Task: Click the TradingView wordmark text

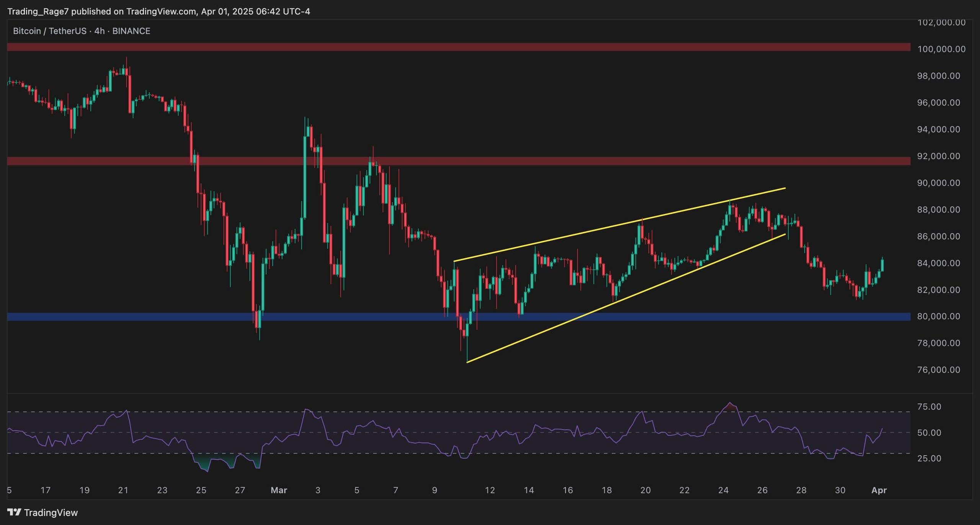Action: pos(51,512)
